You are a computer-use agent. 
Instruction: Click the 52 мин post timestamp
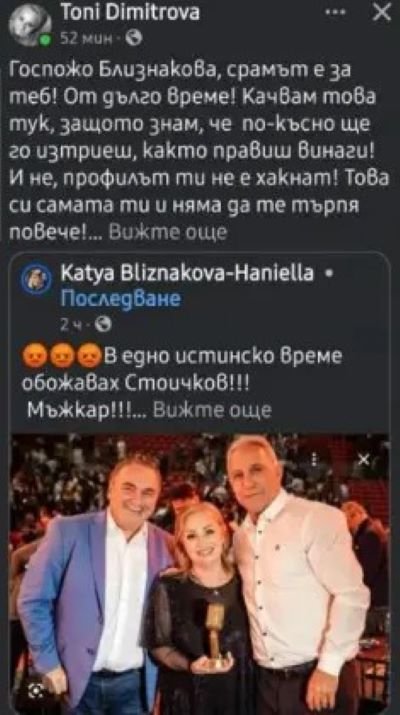[x=86, y=40]
